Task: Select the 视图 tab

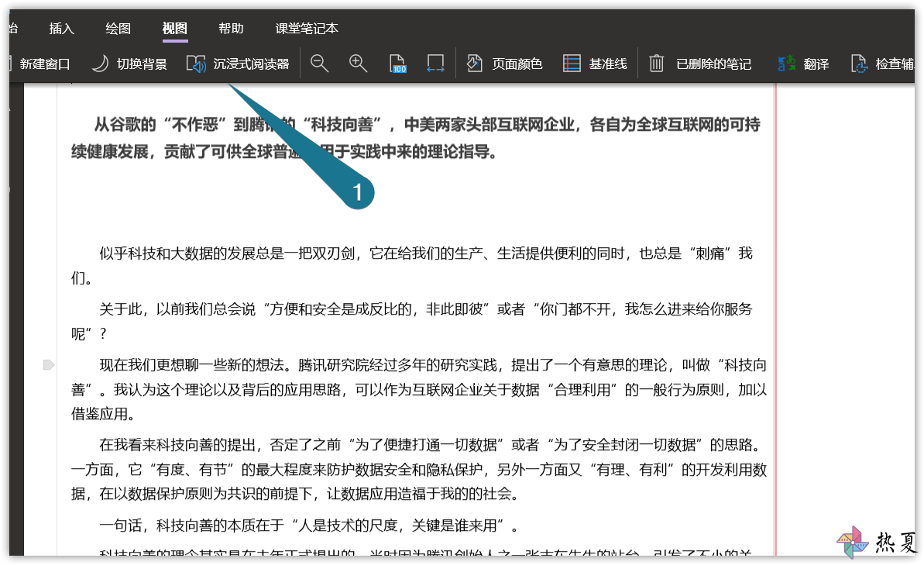Action: click(x=174, y=29)
